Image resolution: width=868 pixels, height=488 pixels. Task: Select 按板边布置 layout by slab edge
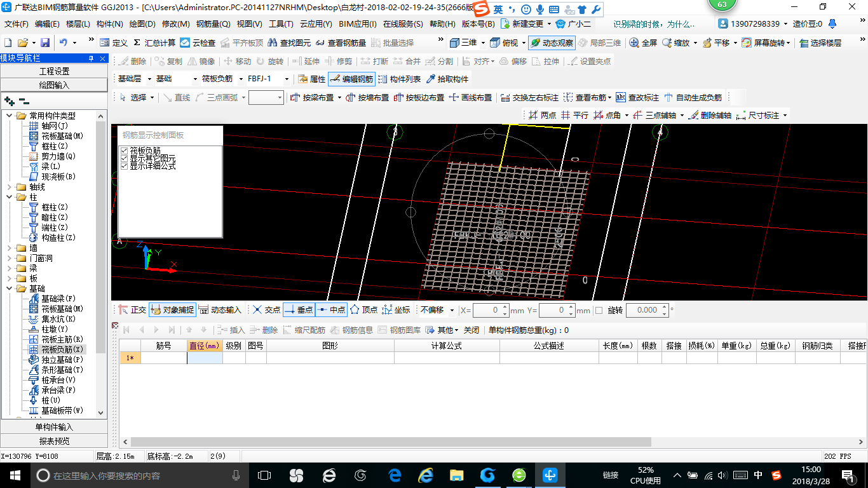pos(419,97)
